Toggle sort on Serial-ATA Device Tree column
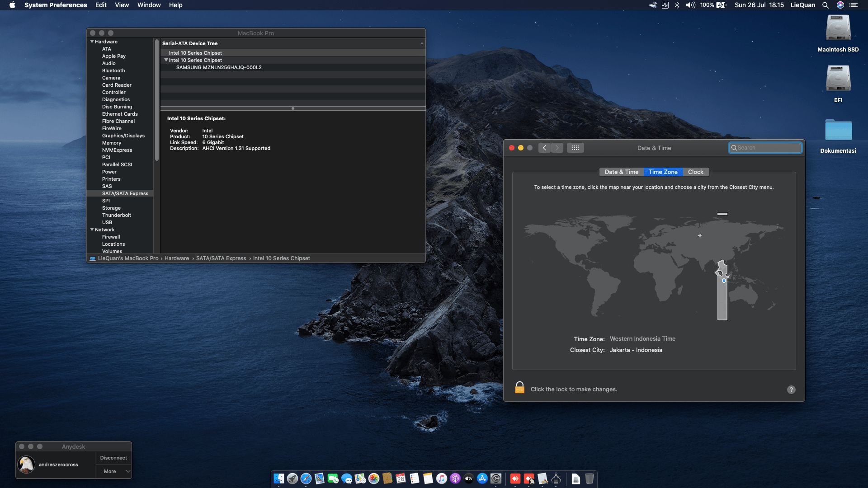This screenshot has width=868, height=488. (x=293, y=43)
